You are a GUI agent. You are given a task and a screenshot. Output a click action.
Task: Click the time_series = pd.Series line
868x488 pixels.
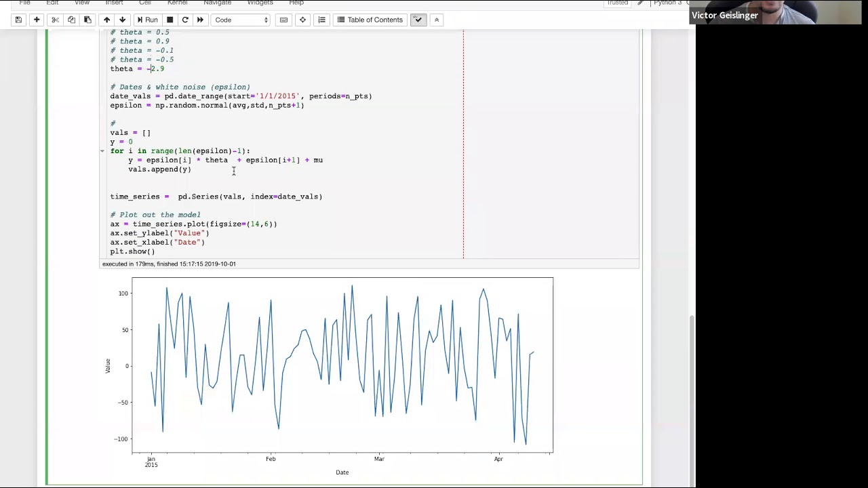coord(216,197)
